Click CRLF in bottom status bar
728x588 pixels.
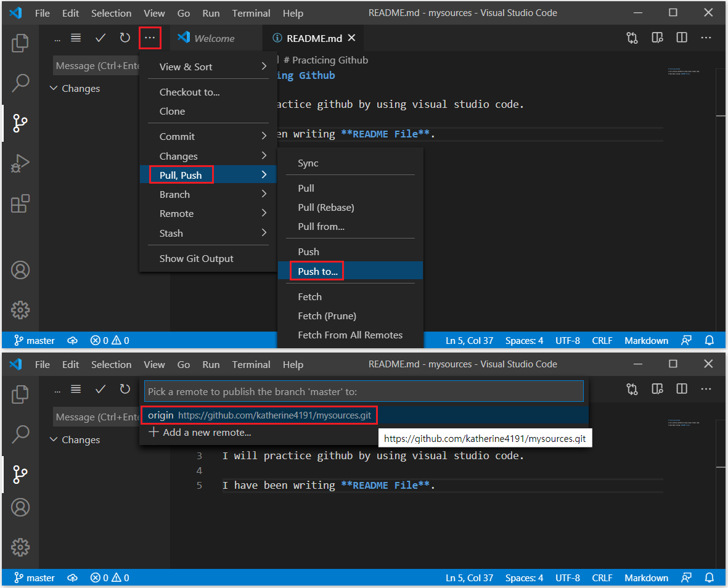[602, 578]
